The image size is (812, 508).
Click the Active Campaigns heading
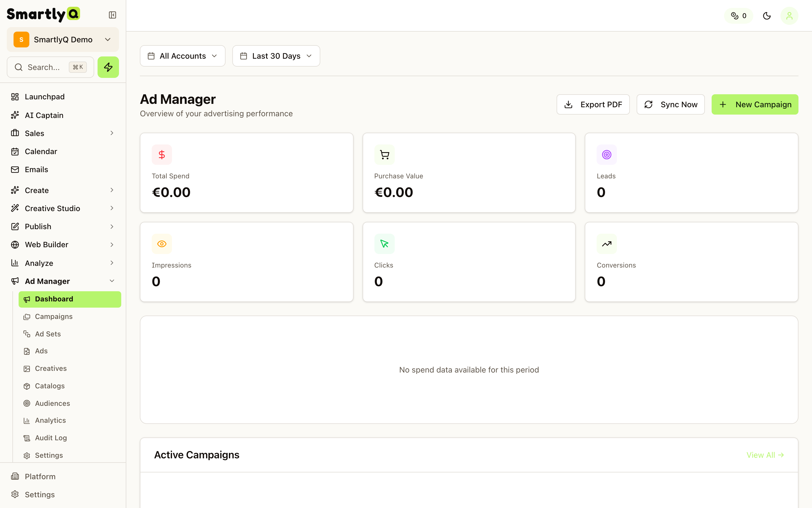pos(197,455)
